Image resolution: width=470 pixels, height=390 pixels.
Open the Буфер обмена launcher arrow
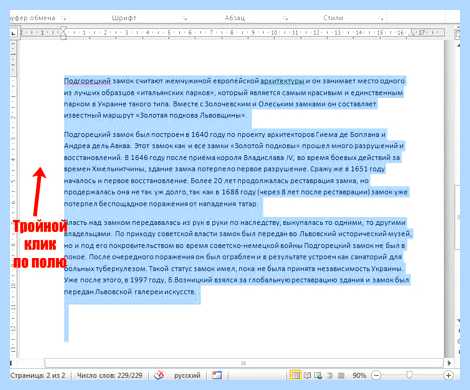click(x=64, y=19)
